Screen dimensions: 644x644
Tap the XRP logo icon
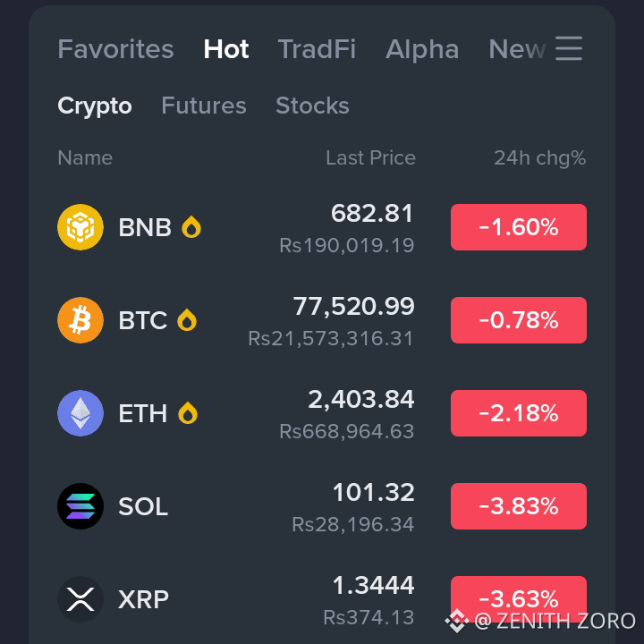(80, 599)
